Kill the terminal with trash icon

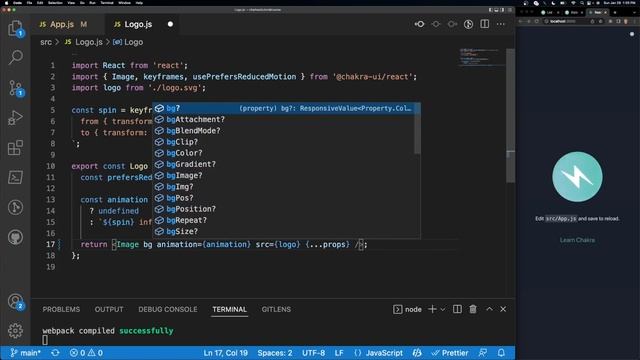pos(473,309)
